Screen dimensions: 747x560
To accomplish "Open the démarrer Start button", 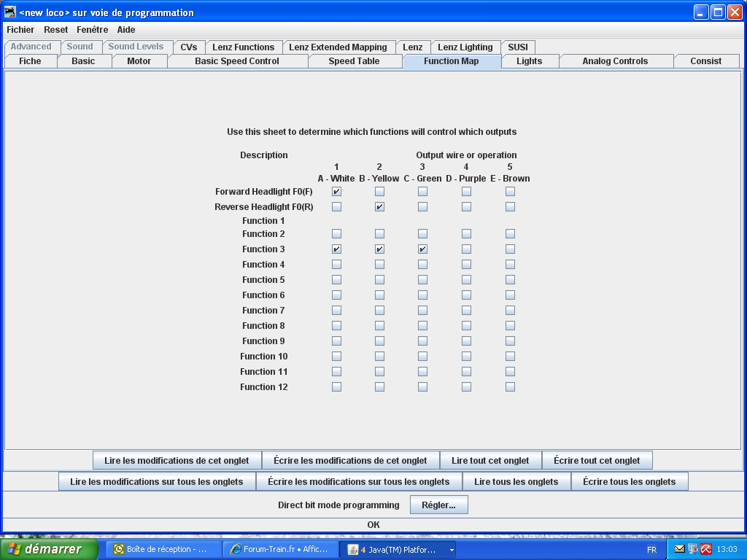I will (x=49, y=549).
